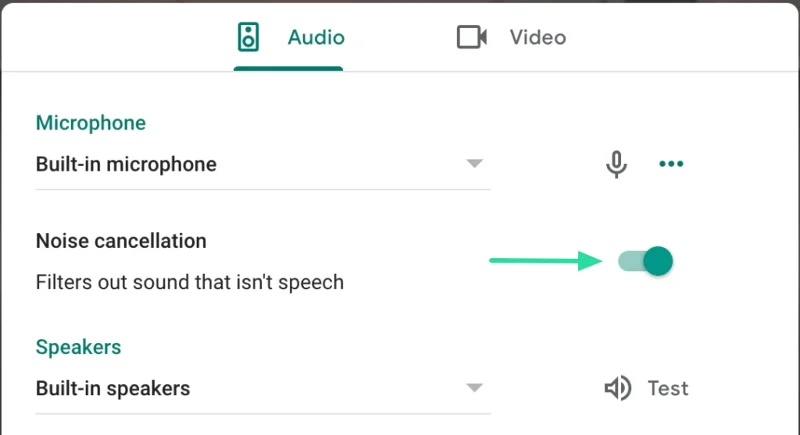
Task: Click the Test speakers button
Action: coord(646,388)
